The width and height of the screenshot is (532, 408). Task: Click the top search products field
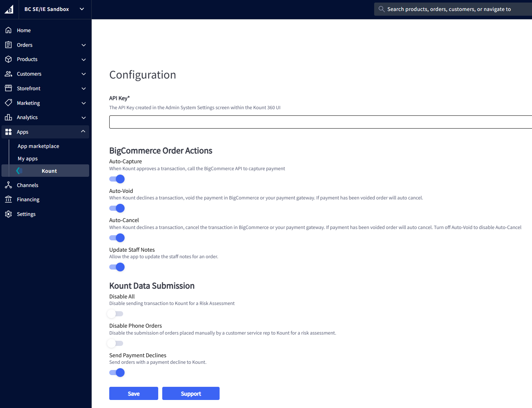(x=453, y=9)
